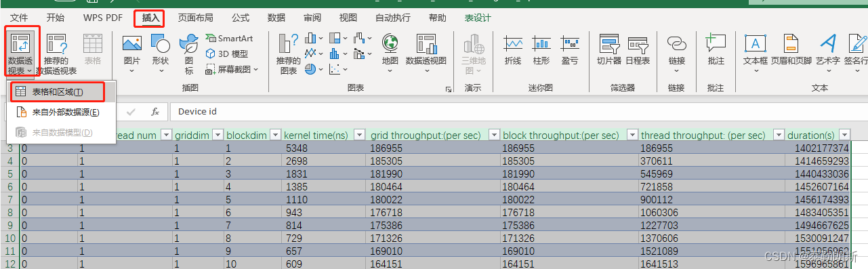Image resolution: width=868 pixels, height=269 pixels.
Task: Open 页眉和页脚 header and footer
Action: click(791, 49)
